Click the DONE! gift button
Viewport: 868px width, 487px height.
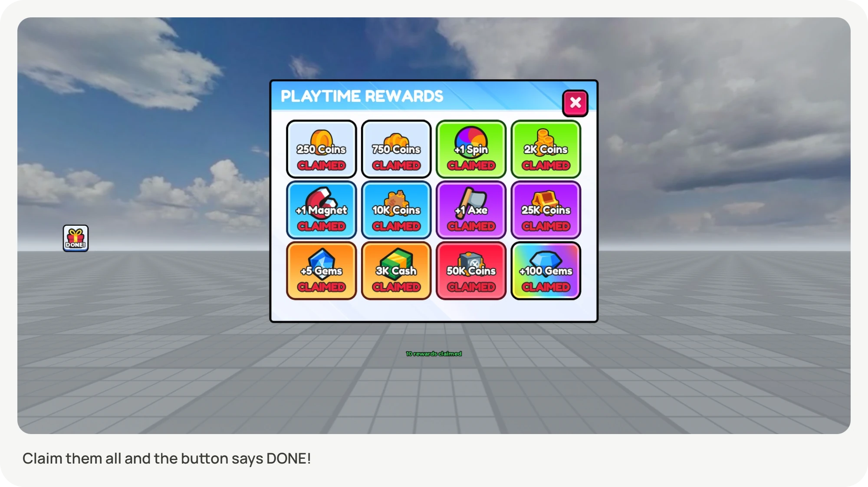(76, 238)
